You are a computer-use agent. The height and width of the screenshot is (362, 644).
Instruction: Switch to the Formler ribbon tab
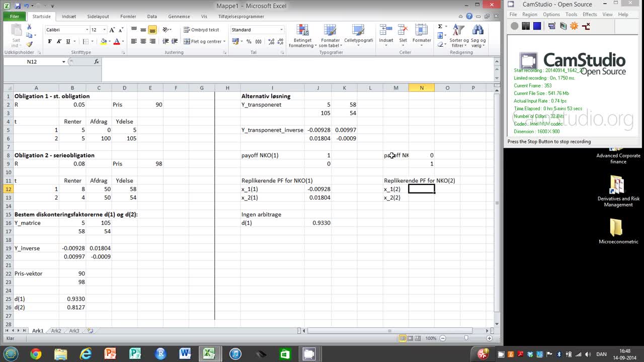[x=128, y=16]
